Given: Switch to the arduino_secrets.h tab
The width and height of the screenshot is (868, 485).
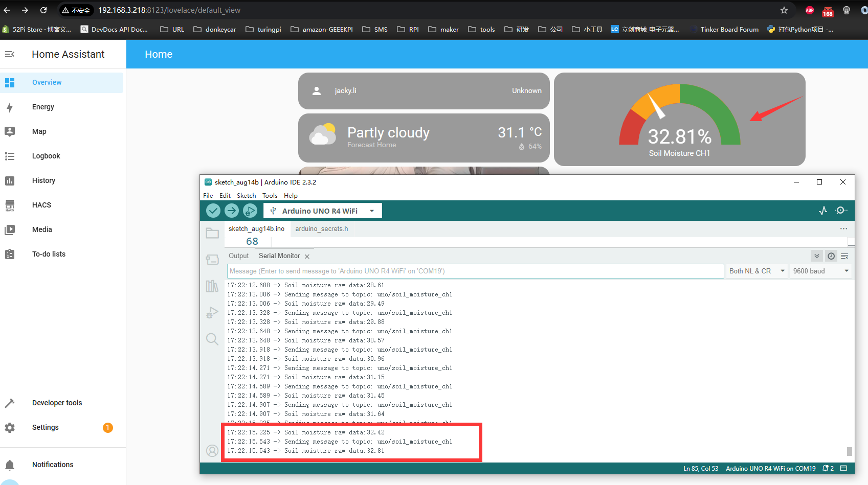Looking at the screenshot, I should [x=322, y=228].
